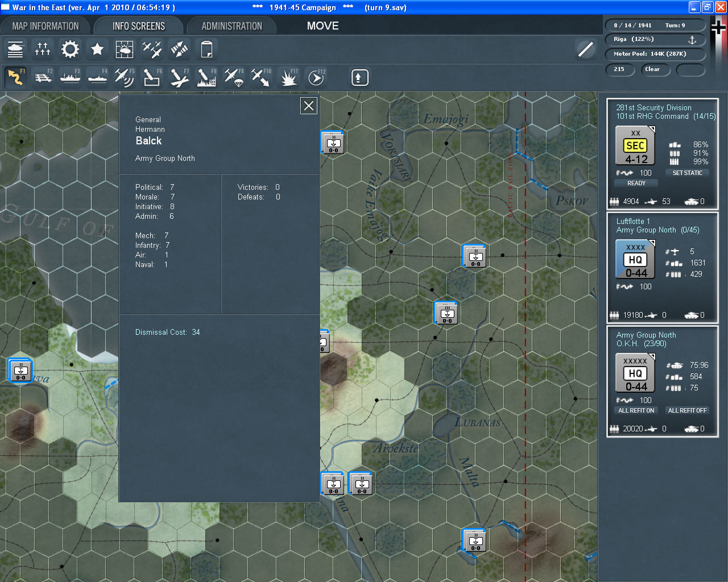The height and width of the screenshot is (582, 728).
Task: Click leader name Balck
Action: click(x=148, y=141)
